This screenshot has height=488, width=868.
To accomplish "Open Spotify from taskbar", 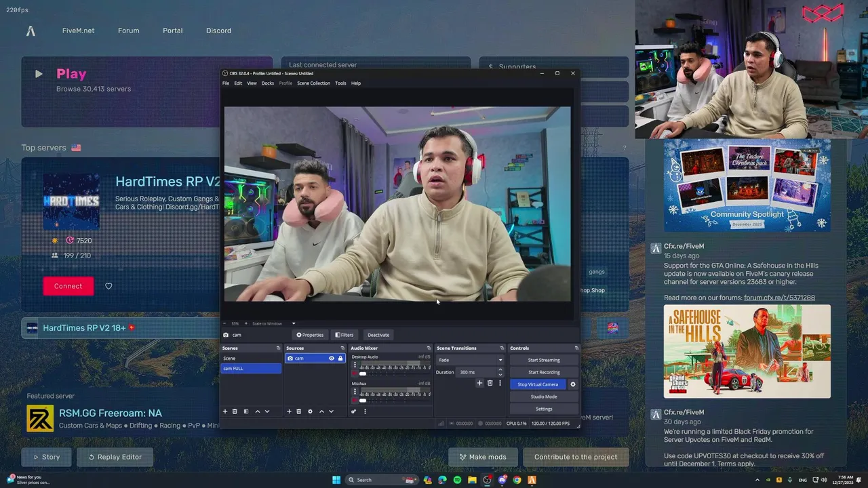I will pyautogui.click(x=457, y=480).
